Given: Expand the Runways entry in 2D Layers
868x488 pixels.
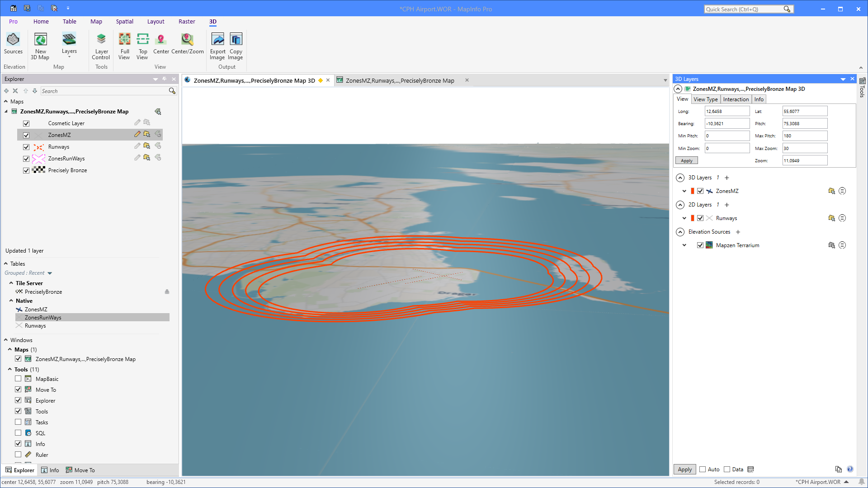Looking at the screenshot, I should point(684,218).
